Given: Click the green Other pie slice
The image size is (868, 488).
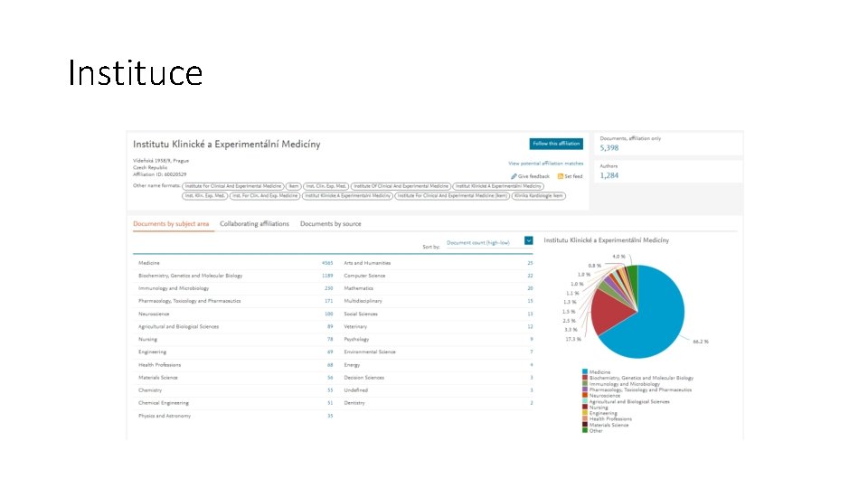Looking at the screenshot, I should (633, 282).
